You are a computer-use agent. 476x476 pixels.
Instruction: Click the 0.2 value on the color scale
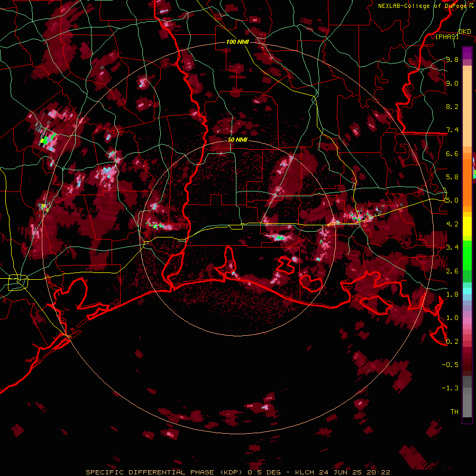tap(452, 342)
